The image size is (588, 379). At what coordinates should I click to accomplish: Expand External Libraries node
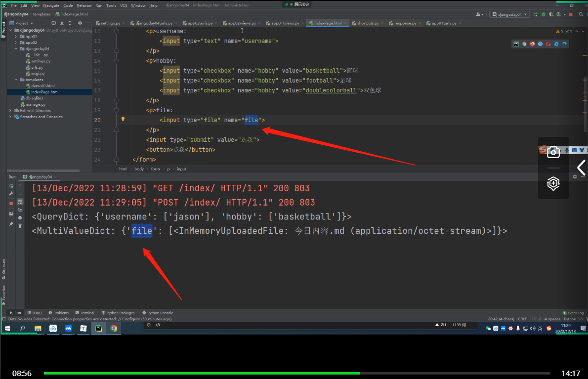pos(10,110)
